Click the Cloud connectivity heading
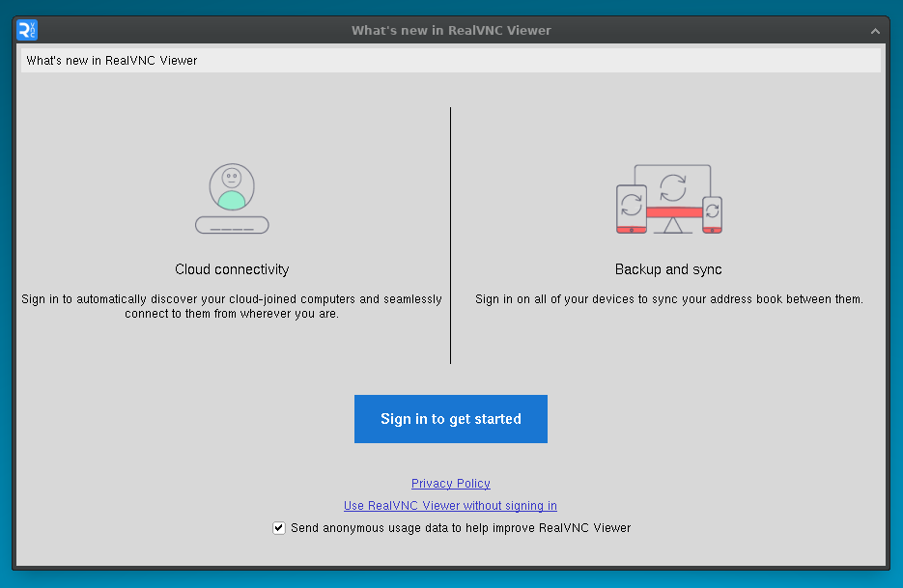This screenshot has width=903, height=588. [x=232, y=269]
